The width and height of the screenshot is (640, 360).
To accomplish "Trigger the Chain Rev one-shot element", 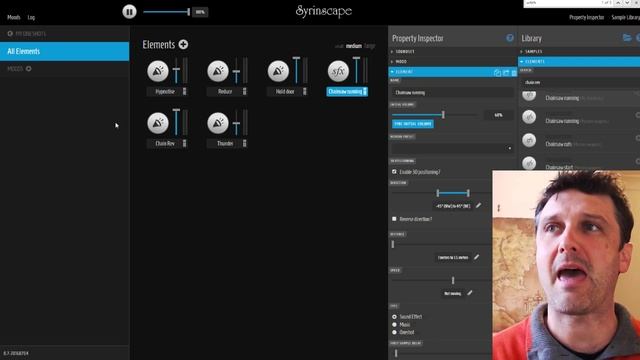I will coord(158,123).
